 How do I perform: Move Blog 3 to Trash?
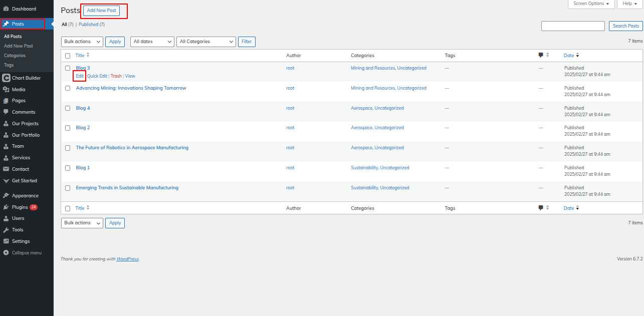pyautogui.click(x=116, y=76)
